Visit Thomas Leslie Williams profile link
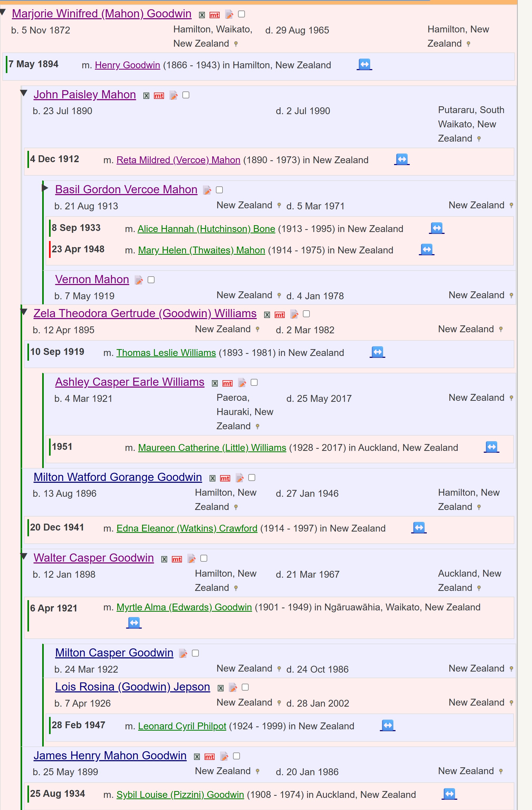The image size is (532, 810). (x=166, y=353)
